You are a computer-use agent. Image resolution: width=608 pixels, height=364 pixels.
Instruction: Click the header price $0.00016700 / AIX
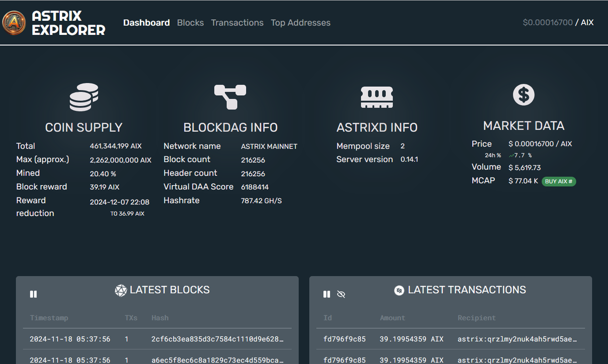click(x=558, y=23)
